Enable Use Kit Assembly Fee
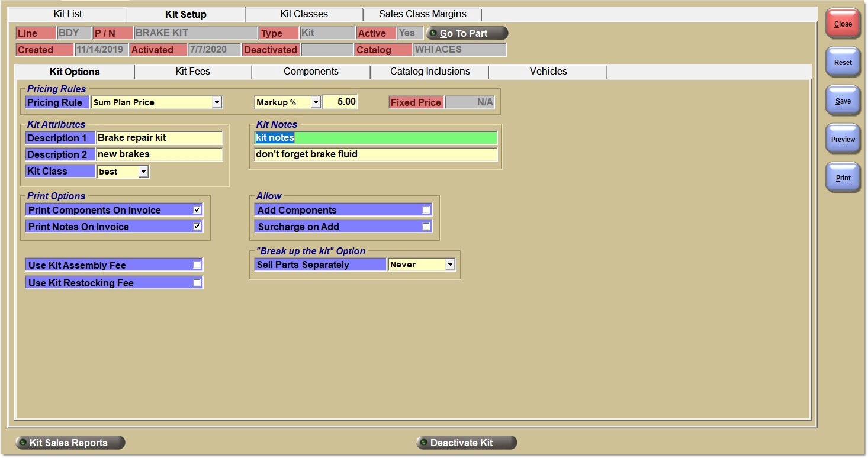This screenshot has width=868, height=458. pos(197,265)
